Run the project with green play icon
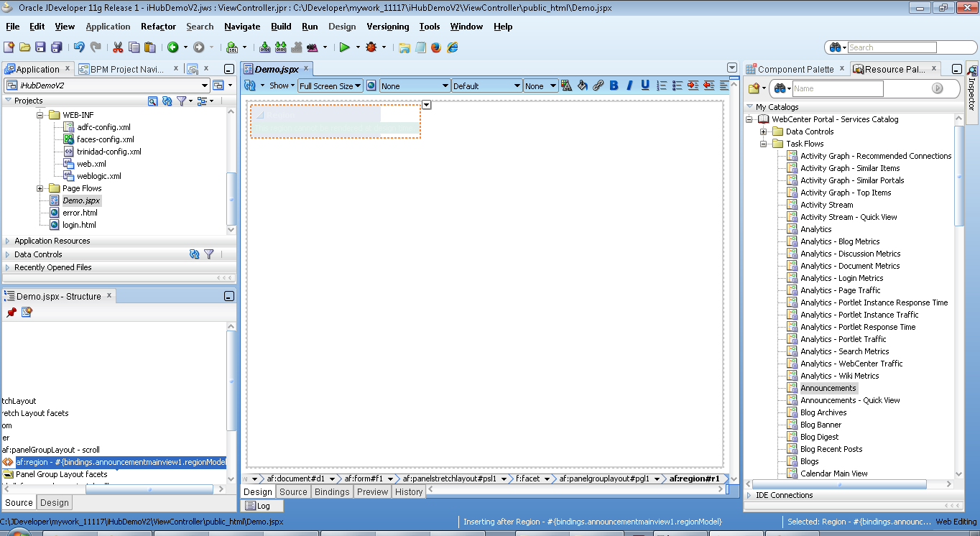 tap(345, 47)
